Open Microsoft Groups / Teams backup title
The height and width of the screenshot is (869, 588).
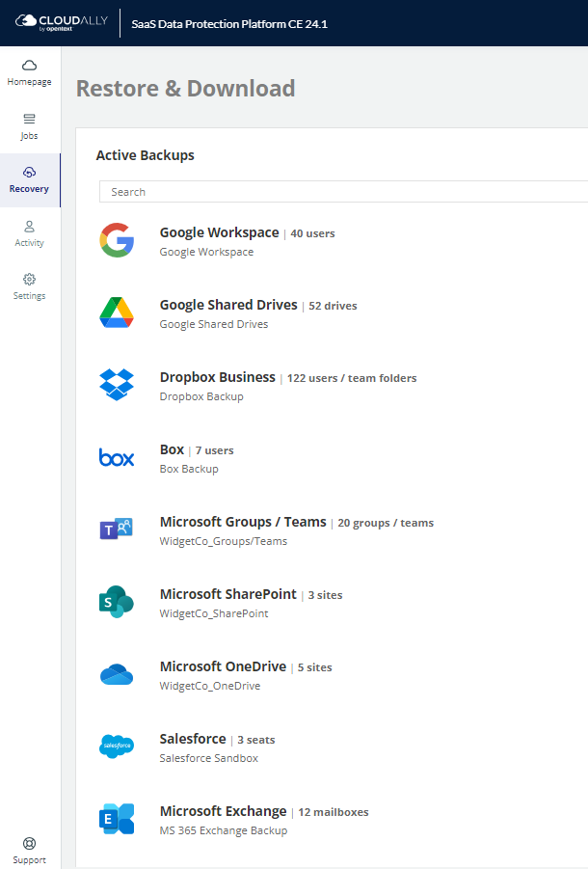coord(243,522)
